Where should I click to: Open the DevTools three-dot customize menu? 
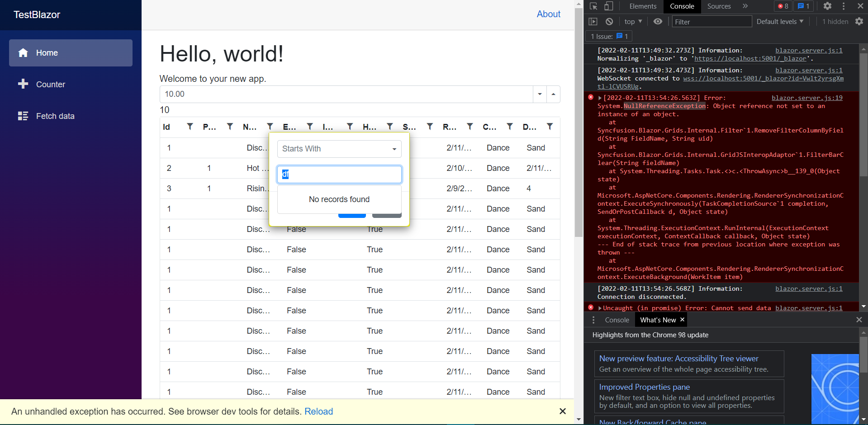tap(844, 6)
